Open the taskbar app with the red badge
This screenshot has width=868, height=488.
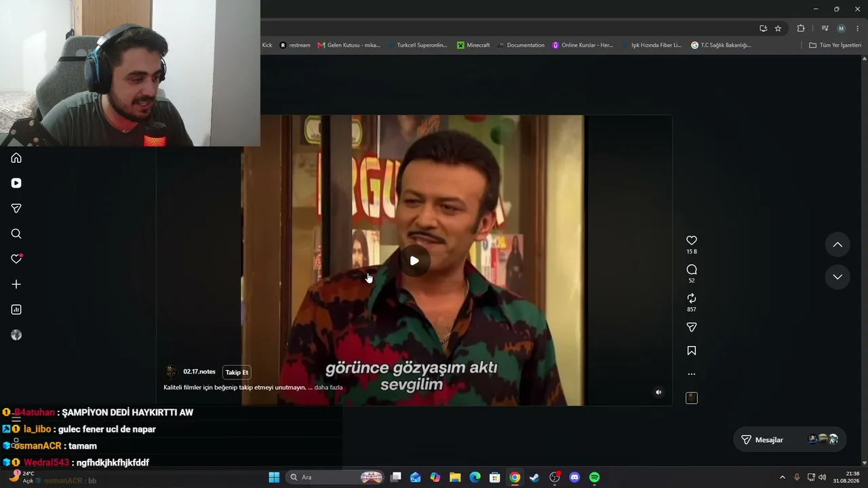555,477
